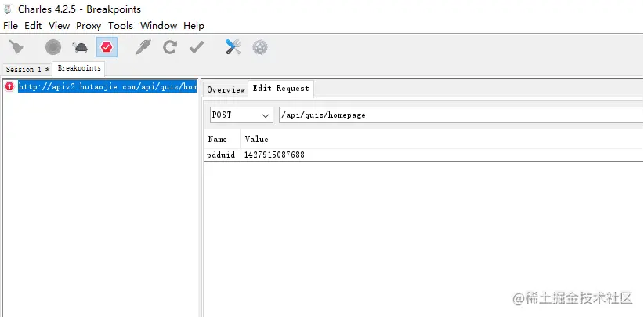Switch to the Breakpoints tab
Viewport: 644px width, 317px height.
tap(79, 68)
